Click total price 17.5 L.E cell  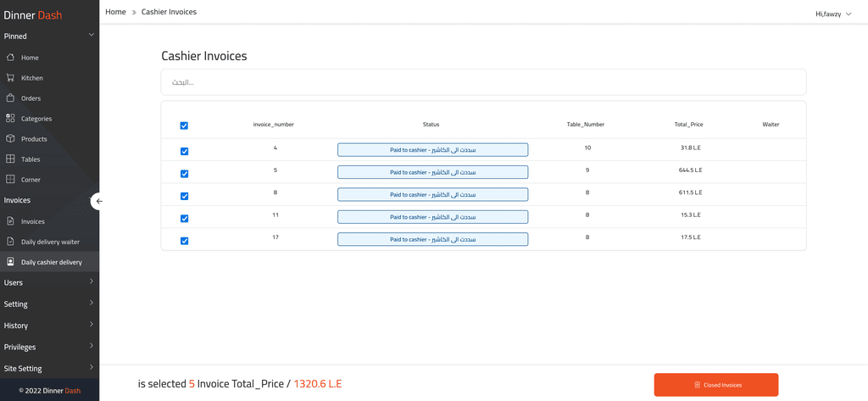(x=688, y=237)
